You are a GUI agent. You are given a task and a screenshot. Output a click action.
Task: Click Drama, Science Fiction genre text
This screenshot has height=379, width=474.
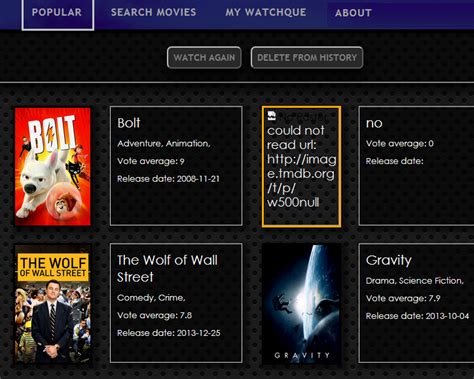coord(415,281)
